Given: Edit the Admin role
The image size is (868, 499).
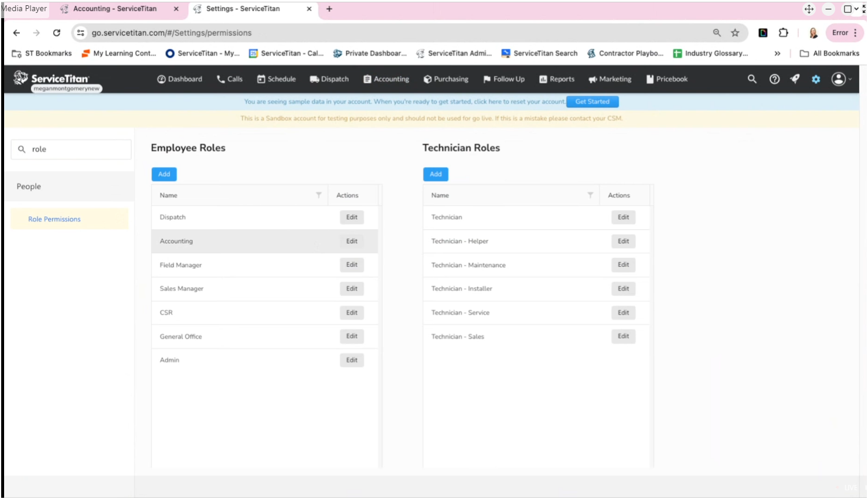Looking at the screenshot, I should pos(352,360).
